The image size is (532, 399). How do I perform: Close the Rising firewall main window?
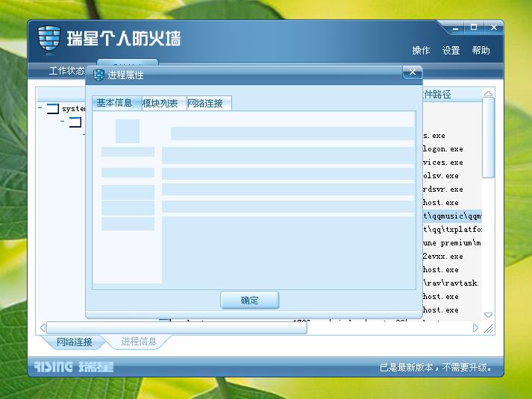click(x=494, y=28)
